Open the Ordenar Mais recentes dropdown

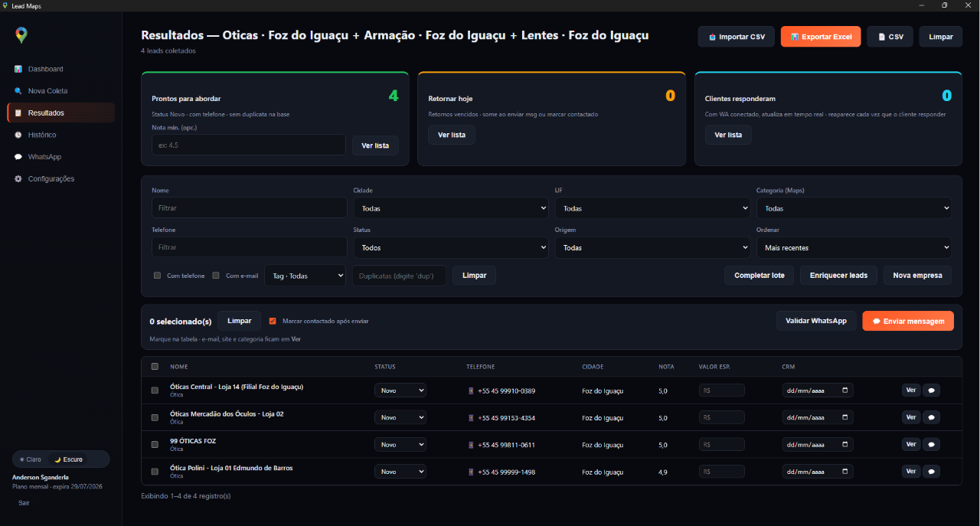coord(854,247)
